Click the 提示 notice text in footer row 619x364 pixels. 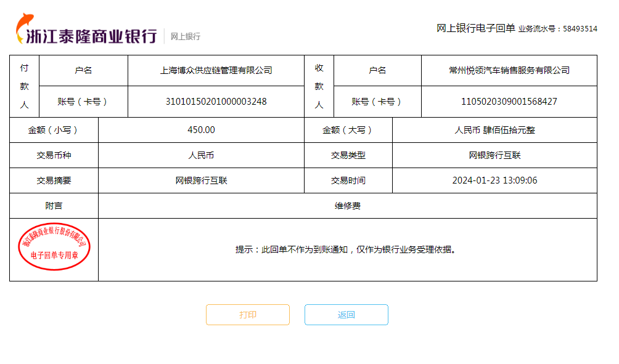(x=347, y=249)
